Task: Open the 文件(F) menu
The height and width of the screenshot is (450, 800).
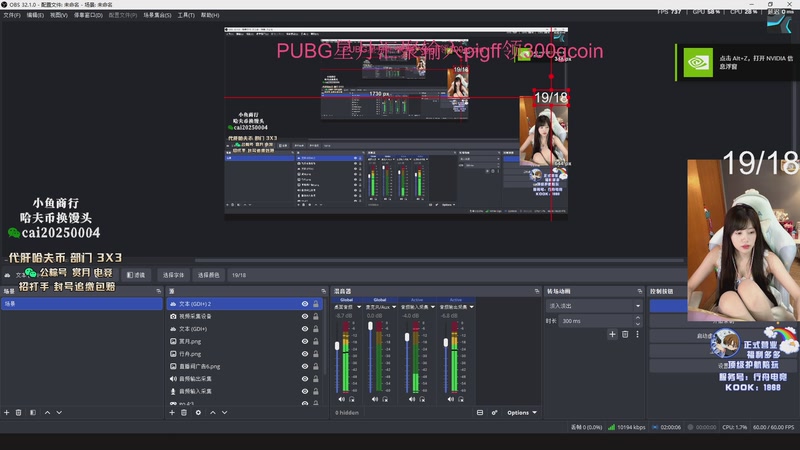Action: [11, 15]
